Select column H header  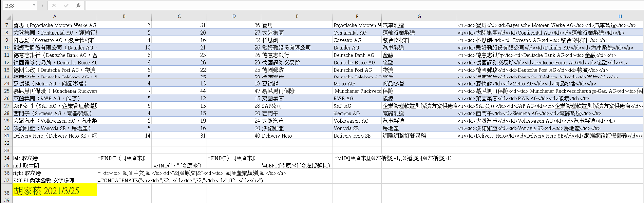[550, 16]
